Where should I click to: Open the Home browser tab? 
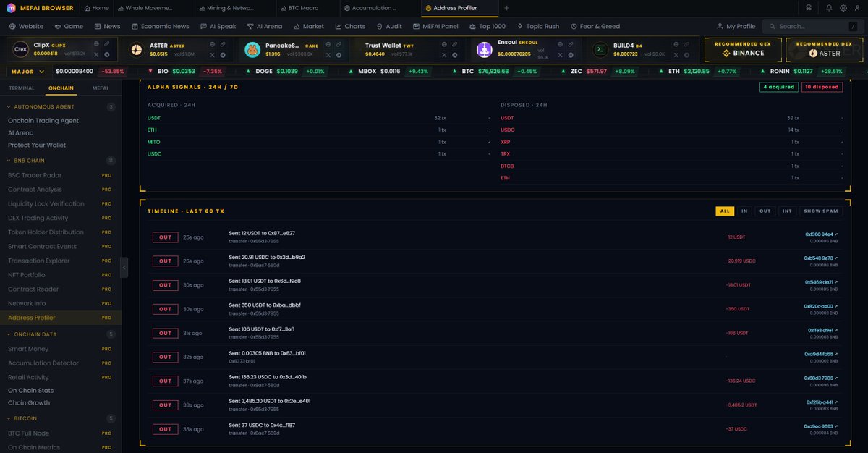(x=97, y=8)
